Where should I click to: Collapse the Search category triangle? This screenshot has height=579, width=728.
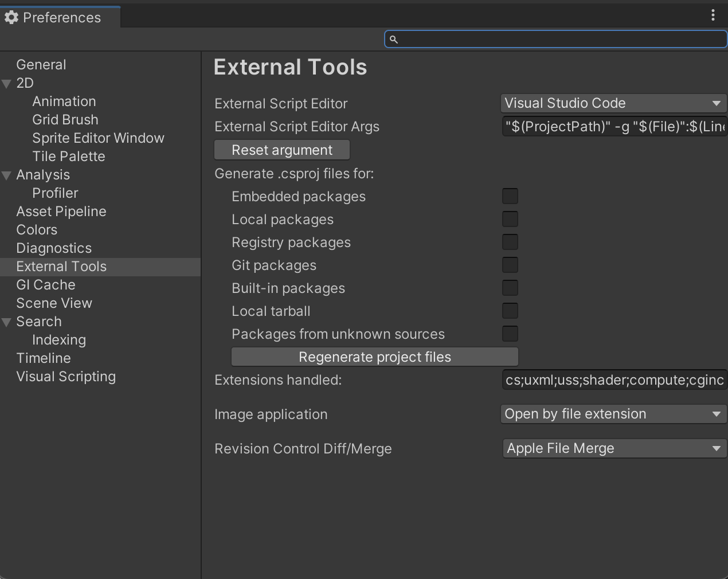pos(7,322)
